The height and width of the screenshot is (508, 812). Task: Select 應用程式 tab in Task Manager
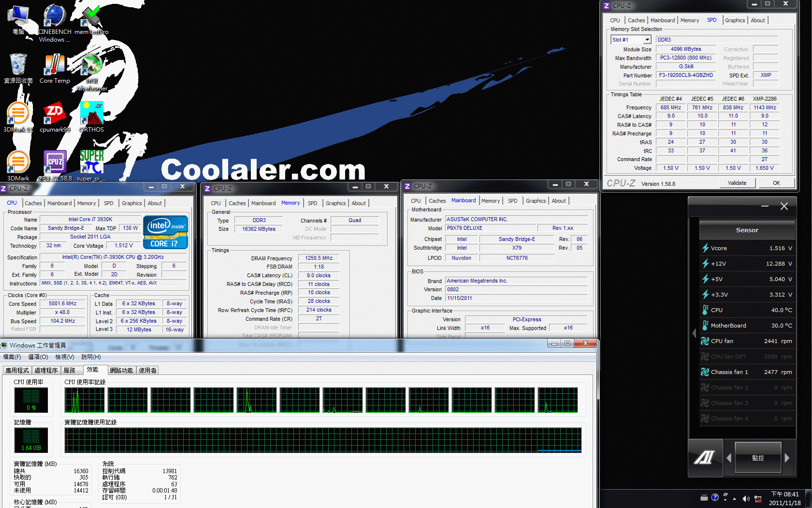point(17,371)
